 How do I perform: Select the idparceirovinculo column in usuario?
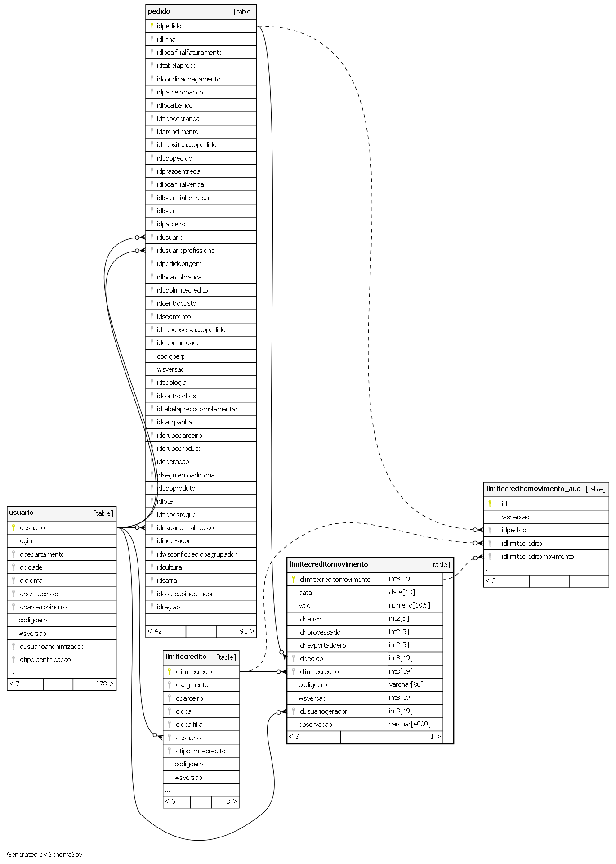click(x=62, y=607)
